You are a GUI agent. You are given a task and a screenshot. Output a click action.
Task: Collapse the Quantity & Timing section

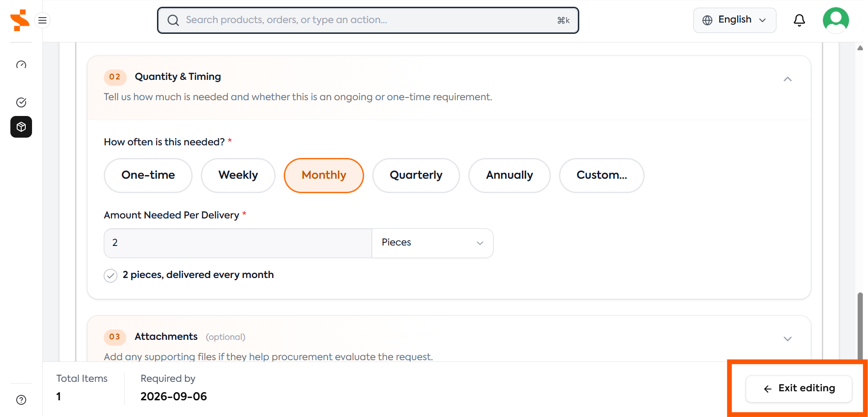[788, 79]
